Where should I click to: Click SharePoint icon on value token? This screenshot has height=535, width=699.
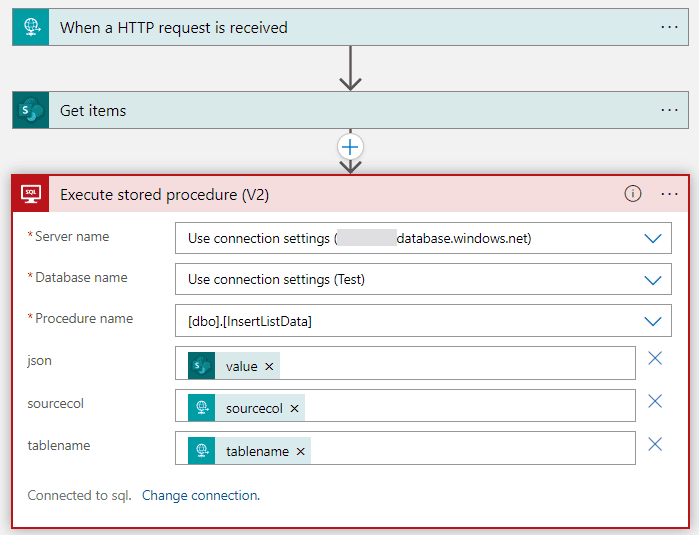click(201, 366)
